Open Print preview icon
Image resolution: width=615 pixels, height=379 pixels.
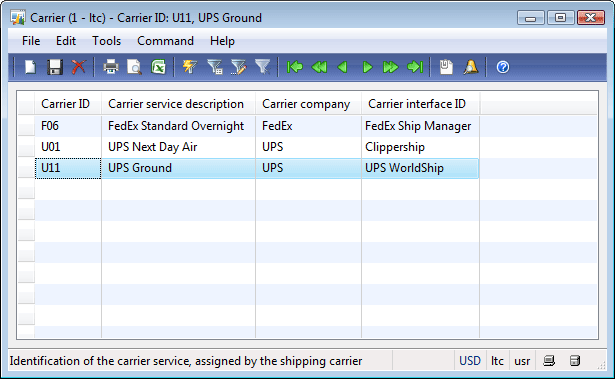tap(134, 67)
